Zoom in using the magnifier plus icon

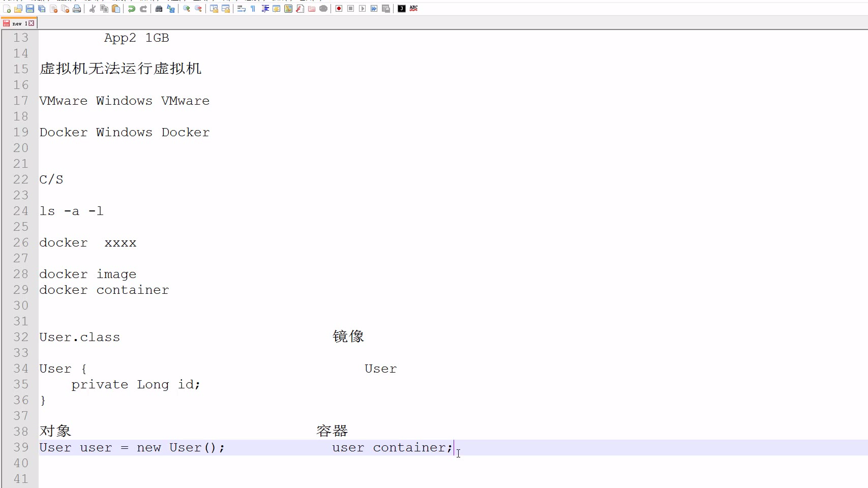tap(187, 9)
